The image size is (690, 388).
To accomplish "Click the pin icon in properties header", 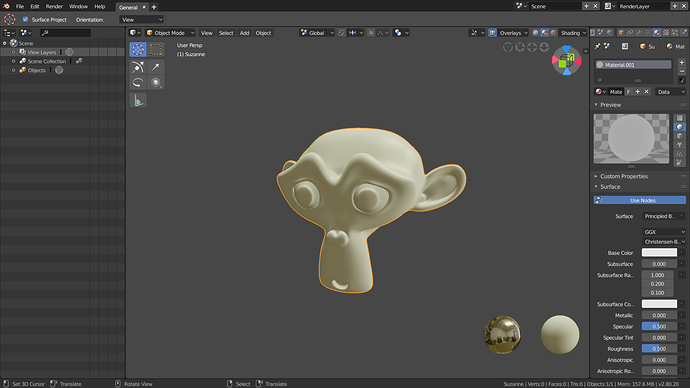I will pyautogui.click(x=597, y=46).
